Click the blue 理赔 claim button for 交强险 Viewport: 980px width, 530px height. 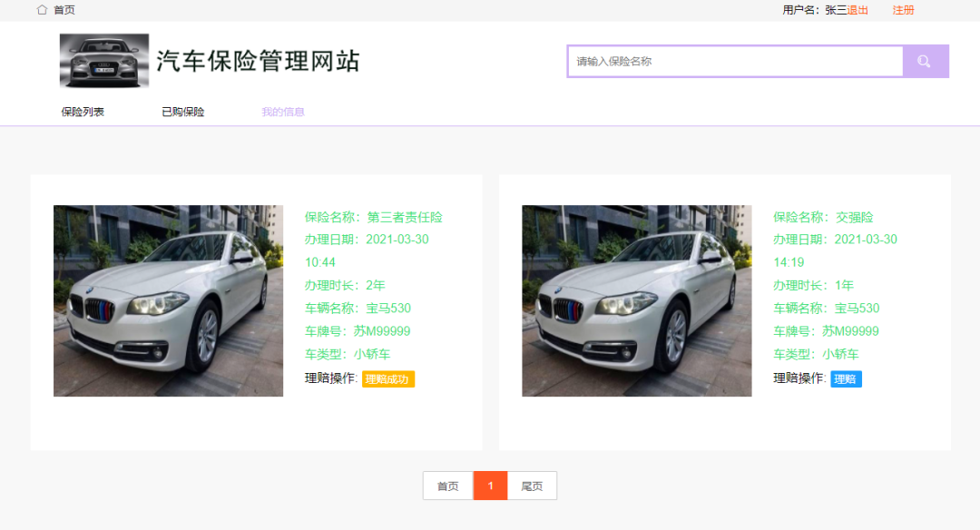[x=846, y=378]
